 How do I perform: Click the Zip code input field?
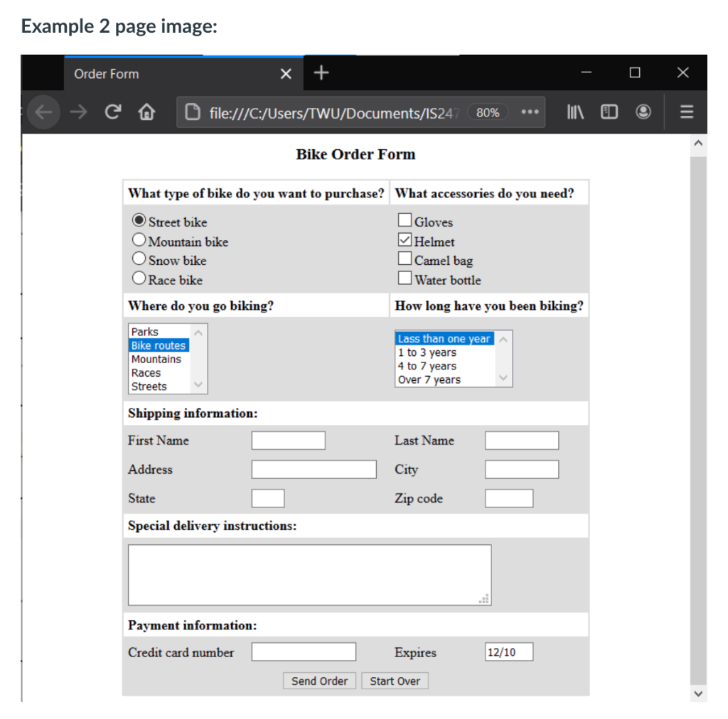coord(509,498)
